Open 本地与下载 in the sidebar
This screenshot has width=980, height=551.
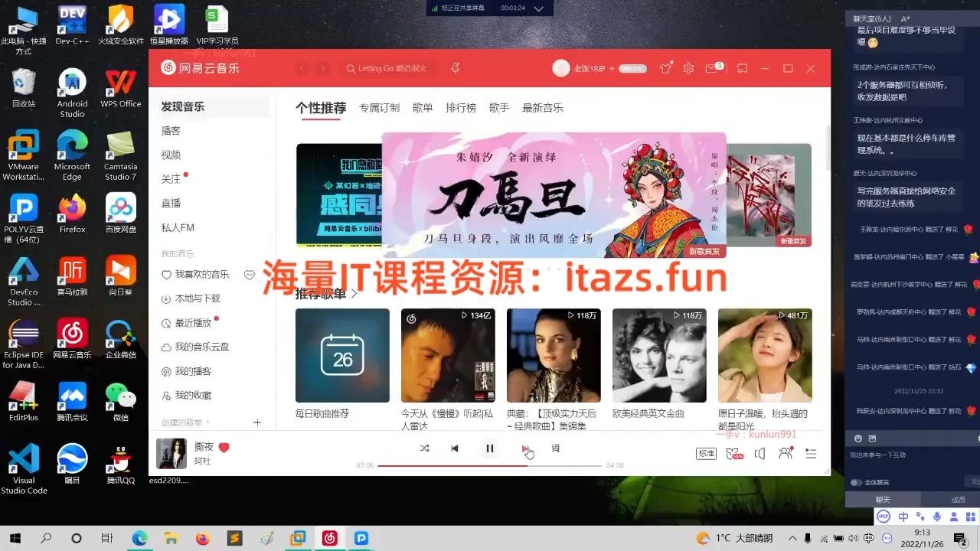(198, 298)
